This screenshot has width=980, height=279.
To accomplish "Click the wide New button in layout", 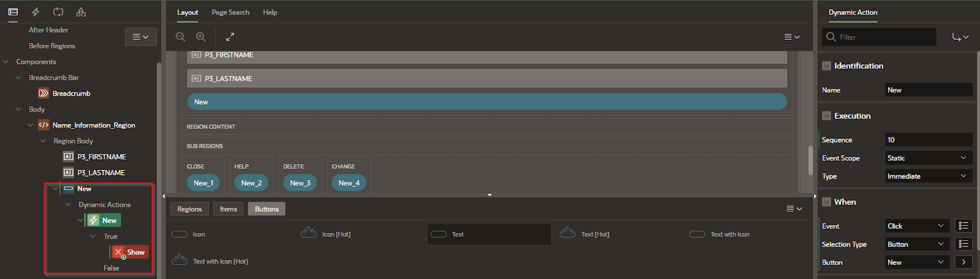I will (487, 102).
